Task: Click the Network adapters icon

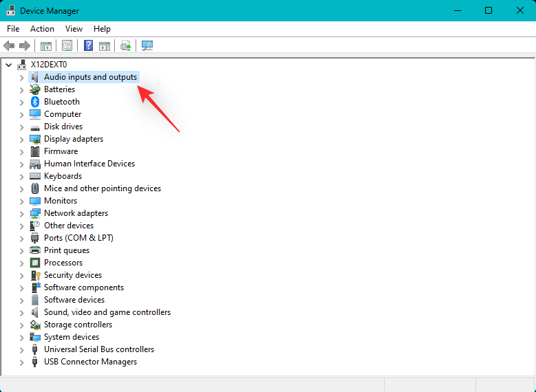Action: coord(35,213)
